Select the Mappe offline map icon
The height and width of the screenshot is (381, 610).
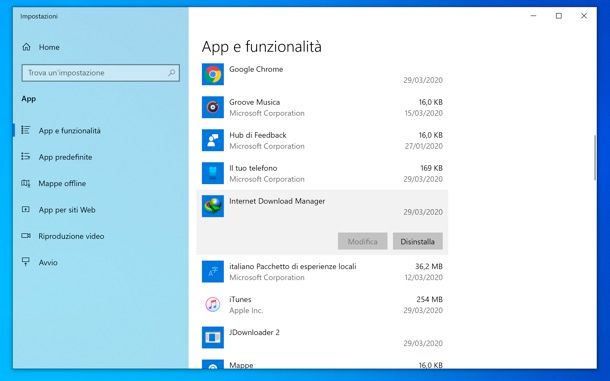pyautogui.click(x=26, y=183)
